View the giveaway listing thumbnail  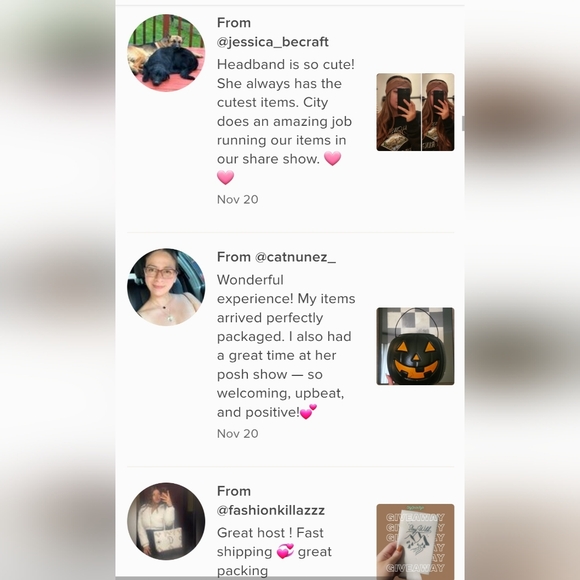[x=415, y=540]
